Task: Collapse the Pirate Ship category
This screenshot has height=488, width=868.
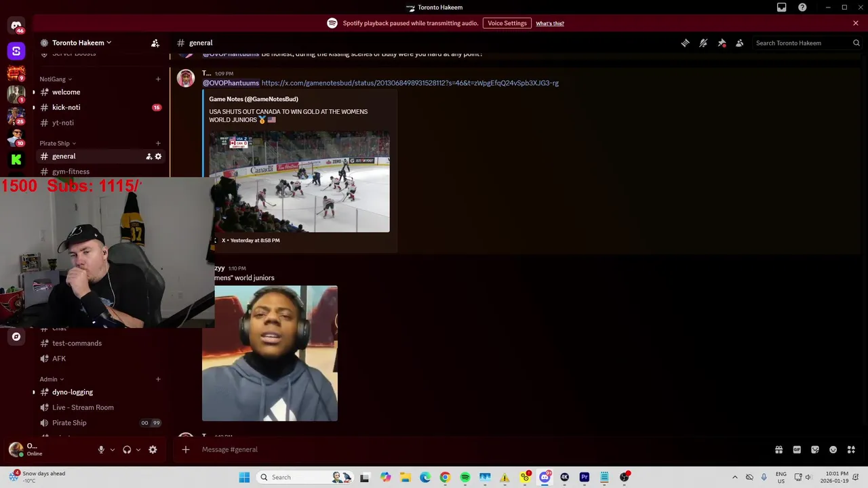Action: tap(58, 144)
